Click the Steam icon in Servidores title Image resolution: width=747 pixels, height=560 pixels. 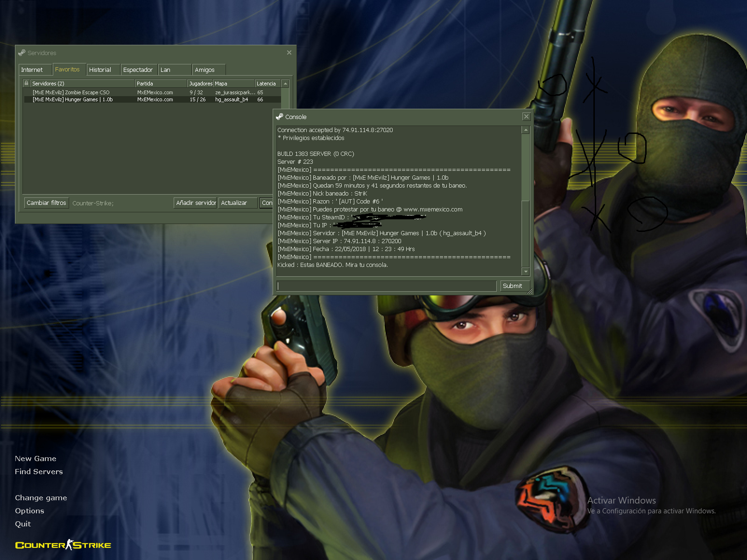click(x=22, y=53)
